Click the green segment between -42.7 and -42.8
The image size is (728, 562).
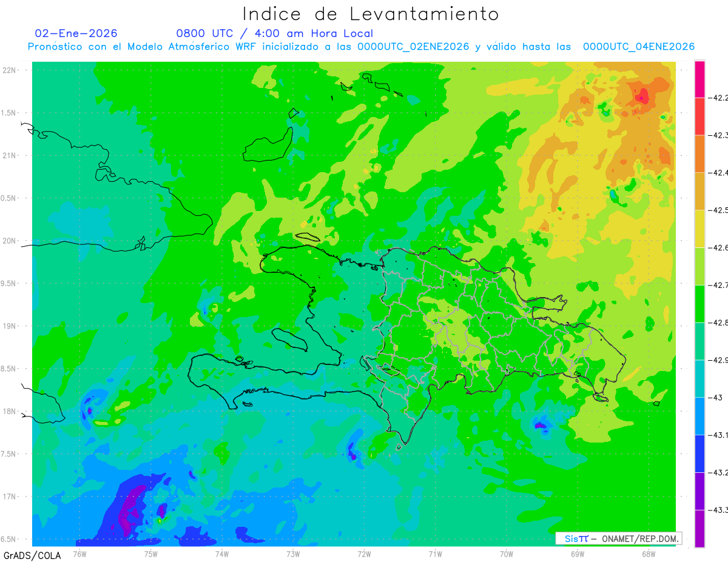(699, 304)
